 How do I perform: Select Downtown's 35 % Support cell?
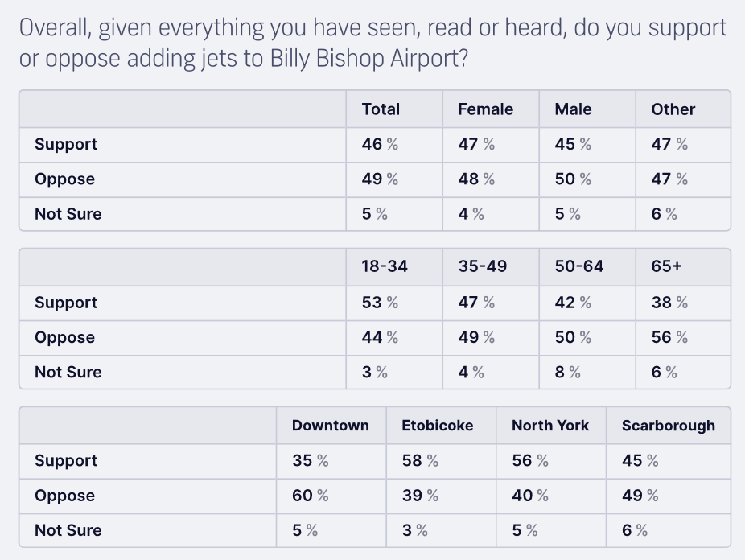tap(310, 461)
